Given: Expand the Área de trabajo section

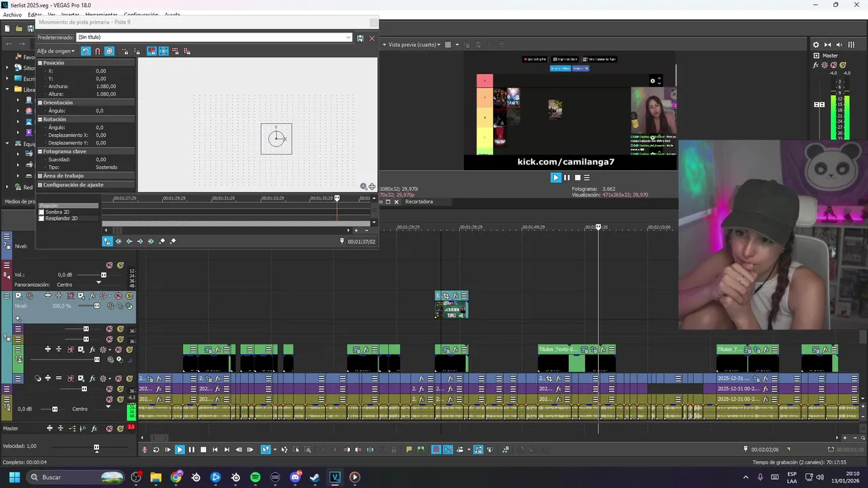Looking at the screenshot, I should coord(40,176).
